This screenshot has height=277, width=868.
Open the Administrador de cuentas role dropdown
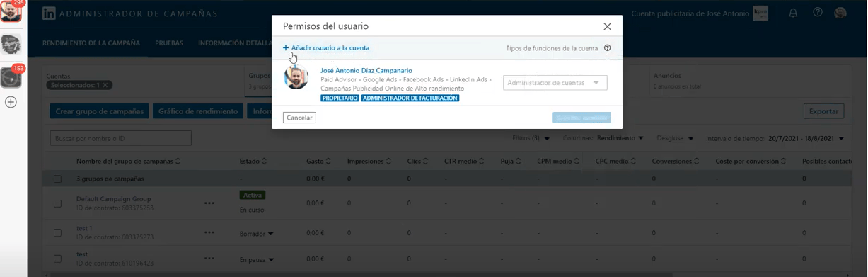[x=555, y=83]
